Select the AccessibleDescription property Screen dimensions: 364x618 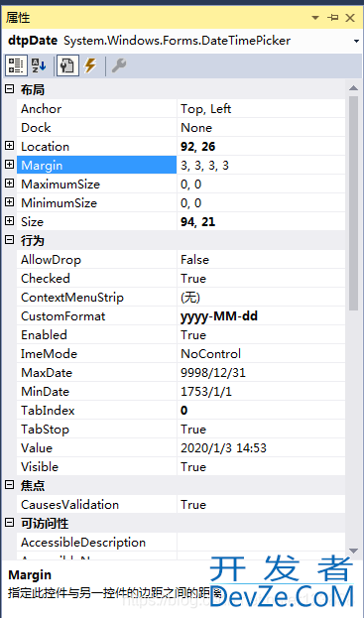point(83,543)
